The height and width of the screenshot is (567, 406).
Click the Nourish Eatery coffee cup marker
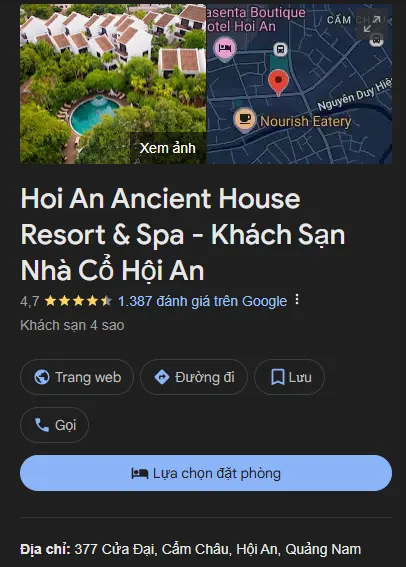pyautogui.click(x=245, y=120)
